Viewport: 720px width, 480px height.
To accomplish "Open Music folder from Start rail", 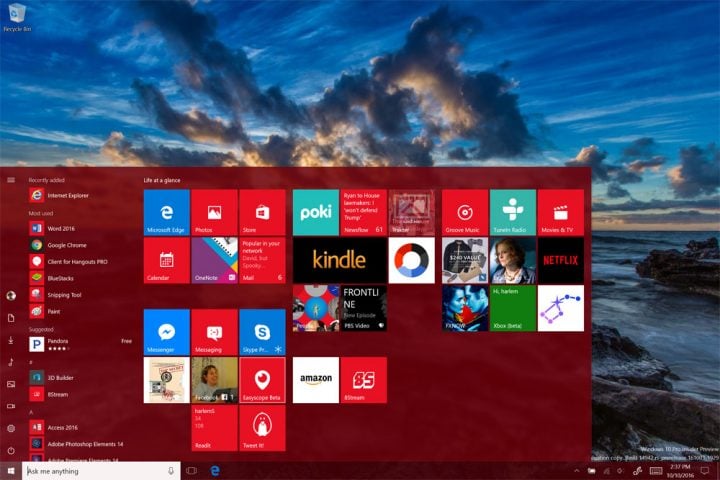I will (x=11, y=362).
